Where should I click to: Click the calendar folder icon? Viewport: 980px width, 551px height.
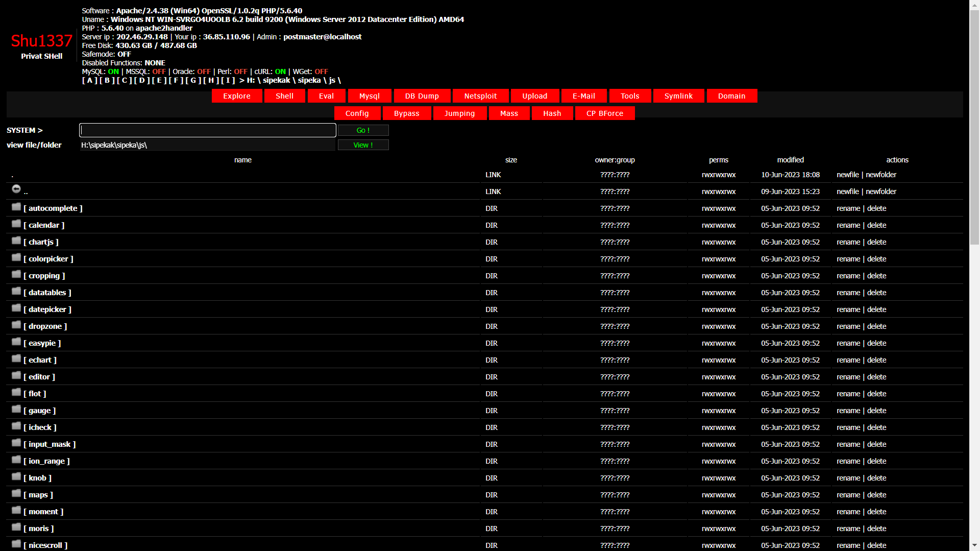[x=16, y=224]
